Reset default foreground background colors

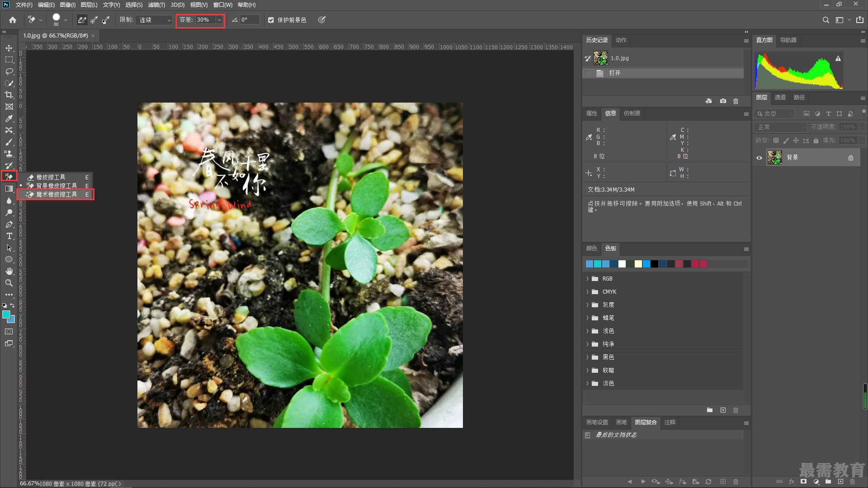(5, 305)
